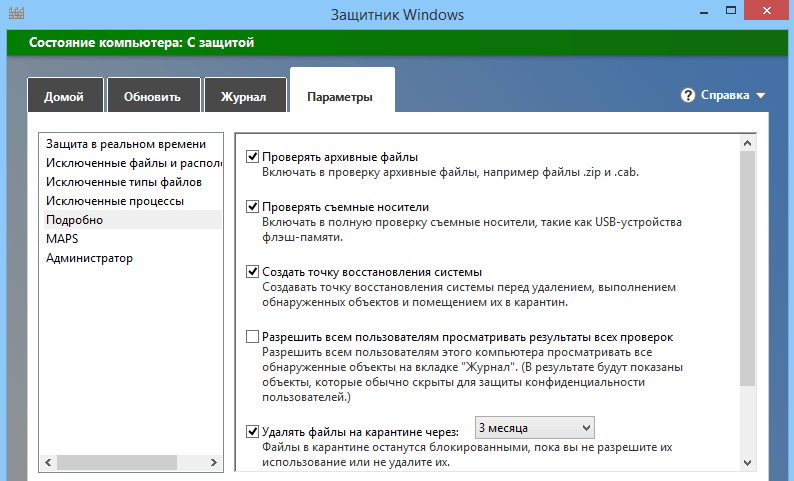
Task: Select Защита в реальном времени
Action: pos(131,144)
